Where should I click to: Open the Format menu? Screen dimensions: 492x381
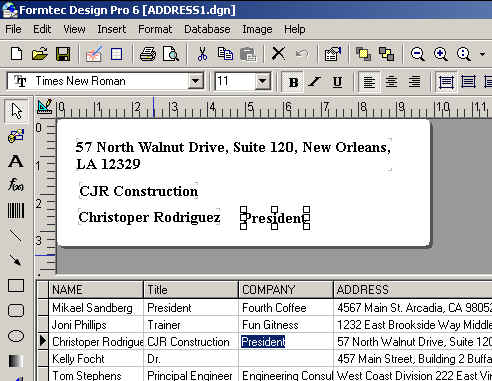point(155,29)
